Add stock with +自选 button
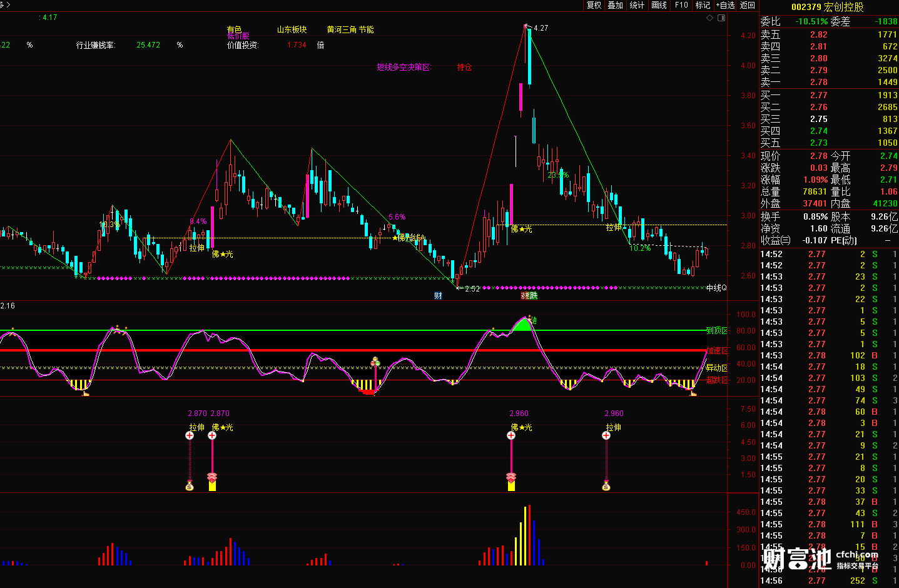The width and height of the screenshot is (899, 588). tap(725, 5)
